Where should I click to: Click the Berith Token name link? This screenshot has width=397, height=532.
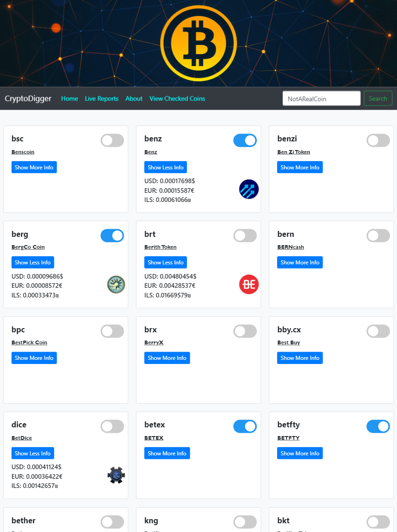point(160,247)
